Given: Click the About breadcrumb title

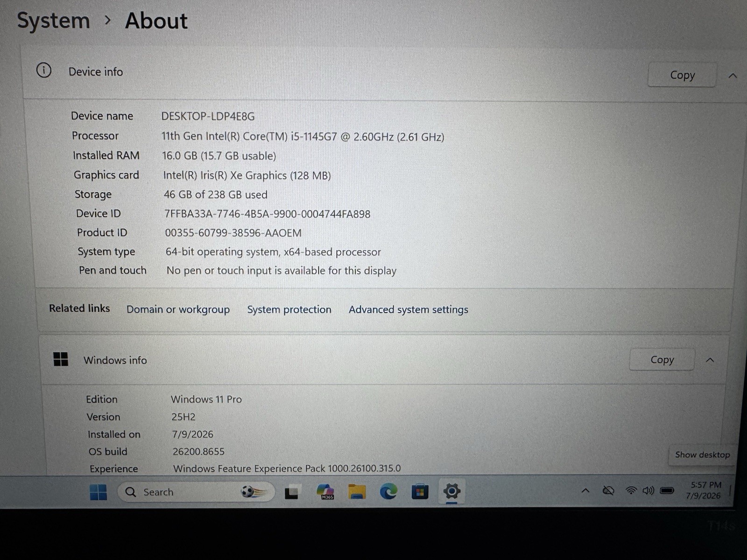Looking at the screenshot, I should click(156, 21).
